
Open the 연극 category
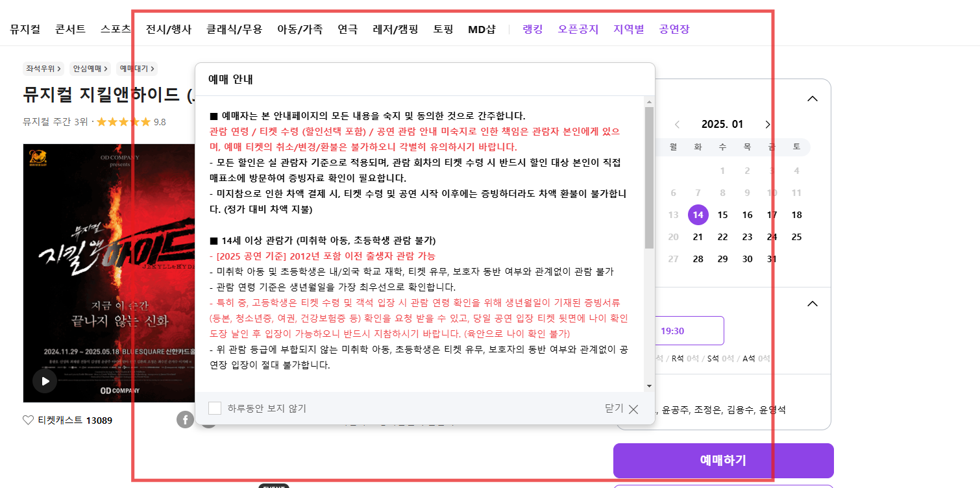pyautogui.click(x=348, y=29)
